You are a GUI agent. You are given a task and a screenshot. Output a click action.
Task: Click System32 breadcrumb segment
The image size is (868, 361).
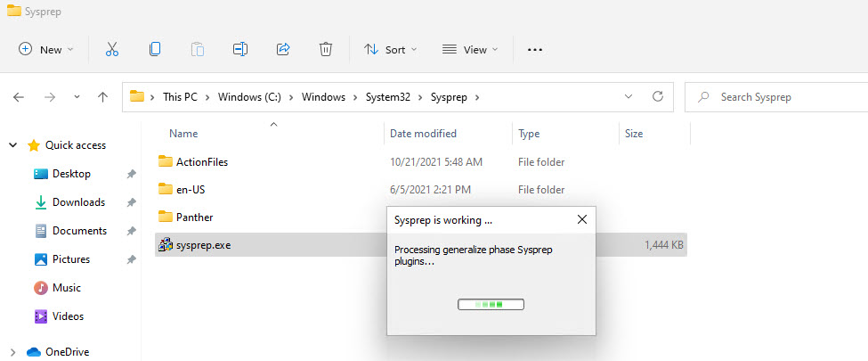coord(388,97)
